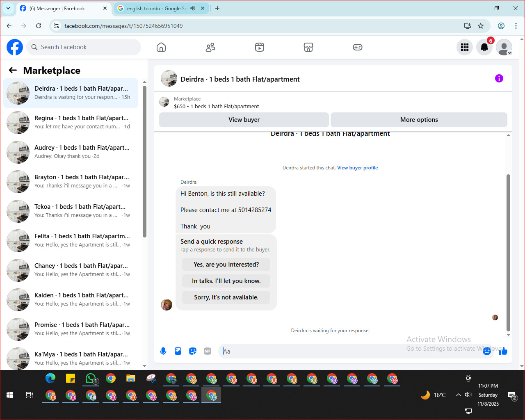Open Microsoft Edge from taskbar
525x420 pixels.
pyautogui.click(x=50, y=379)
